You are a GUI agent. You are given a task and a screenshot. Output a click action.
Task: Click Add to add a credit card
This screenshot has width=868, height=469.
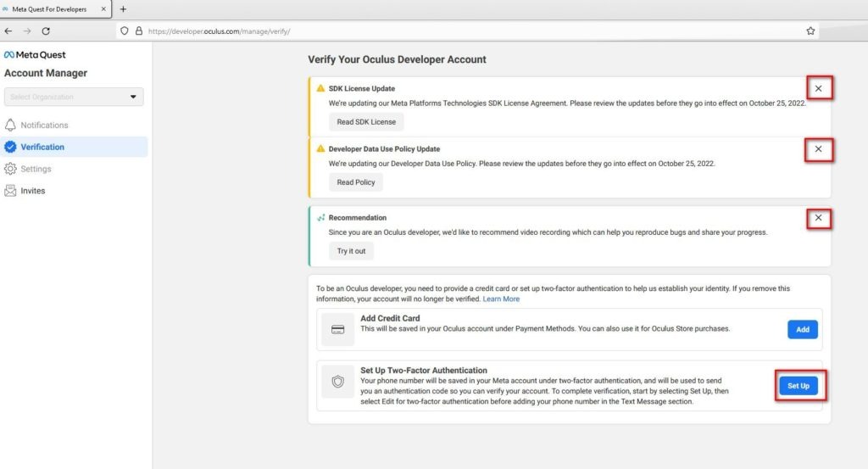pos(802,329)
